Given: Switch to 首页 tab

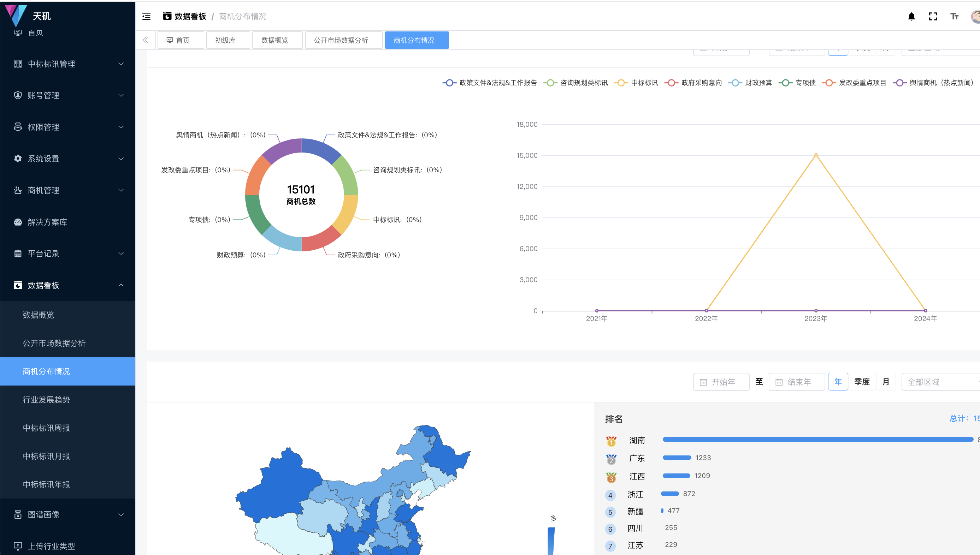Looking at the screenshot, I should click(181, 40).
